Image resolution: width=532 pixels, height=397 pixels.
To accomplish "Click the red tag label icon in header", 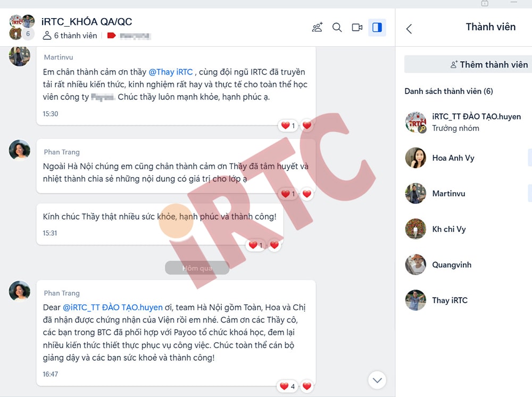I will coord(111,35).
